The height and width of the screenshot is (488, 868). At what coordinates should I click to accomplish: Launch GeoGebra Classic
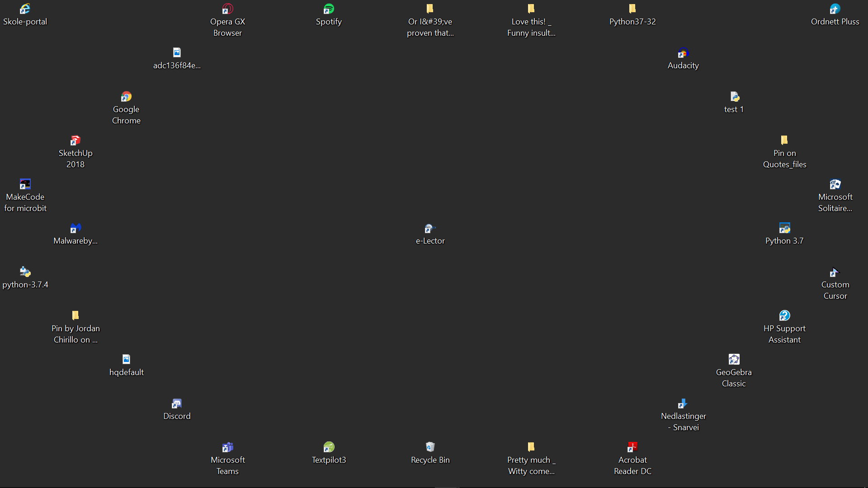tap(733, 359)
